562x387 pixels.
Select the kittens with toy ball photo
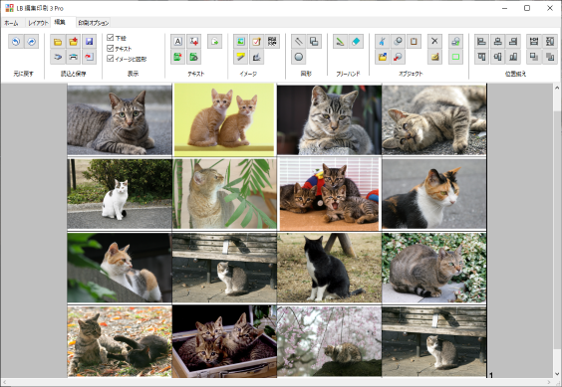click(x=329, y=194)
